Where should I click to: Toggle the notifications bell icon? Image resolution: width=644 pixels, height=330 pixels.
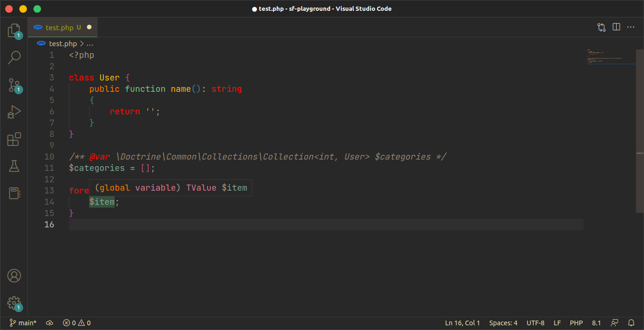pyautogui.click(x=631, y=323)
